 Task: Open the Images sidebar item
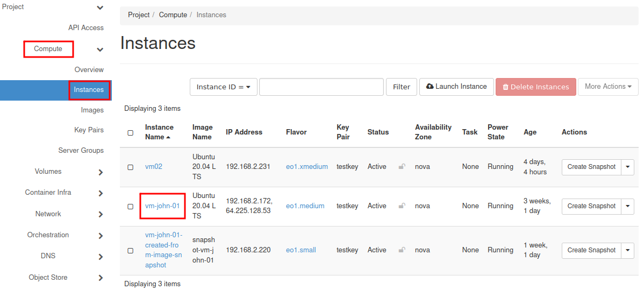[92, 110]
